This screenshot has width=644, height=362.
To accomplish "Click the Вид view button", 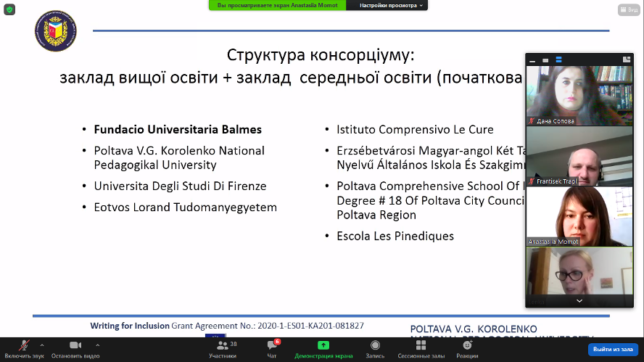I will [x=629, y=9].
